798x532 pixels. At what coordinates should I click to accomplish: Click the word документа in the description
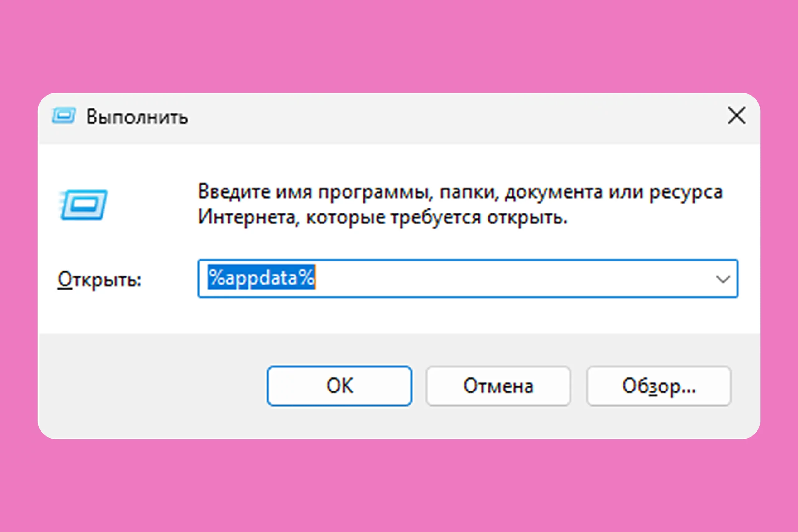[553, 192]
